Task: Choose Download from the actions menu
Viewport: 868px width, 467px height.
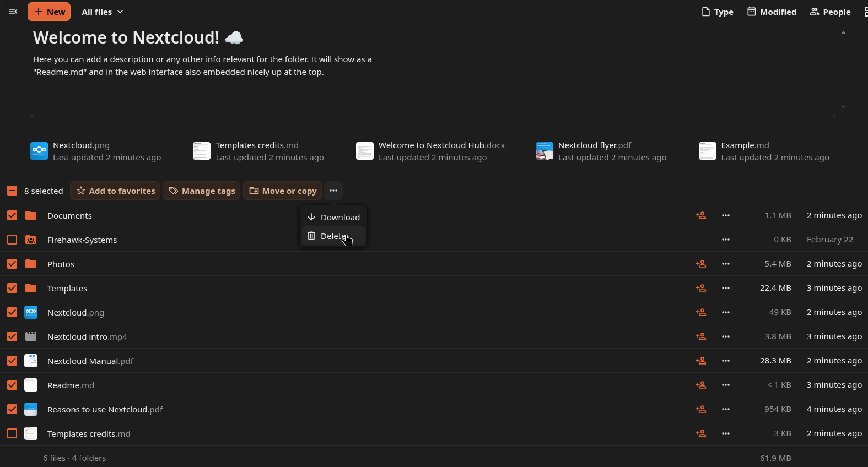Action: coord(333,217)
